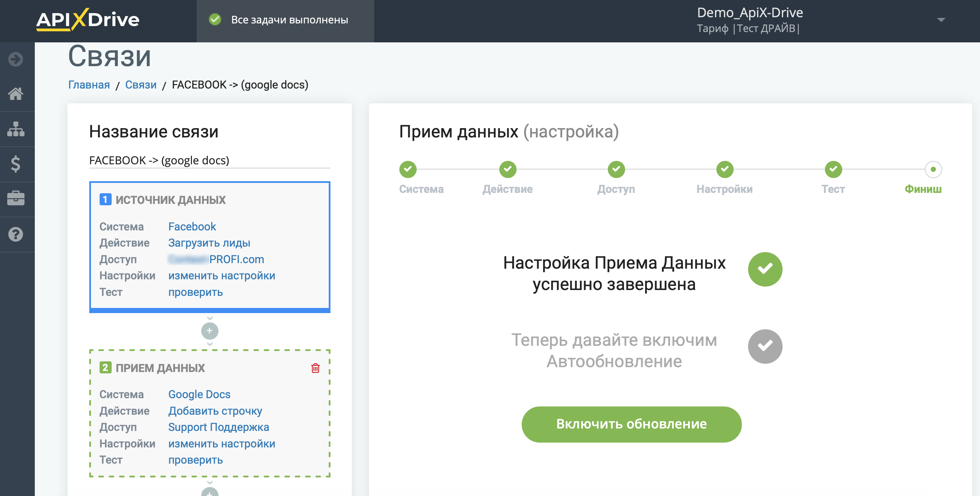Click the green check next to 'Все задачи выполнены'
980x496 pixels.
pyautogui.click(x=215, y=19)
